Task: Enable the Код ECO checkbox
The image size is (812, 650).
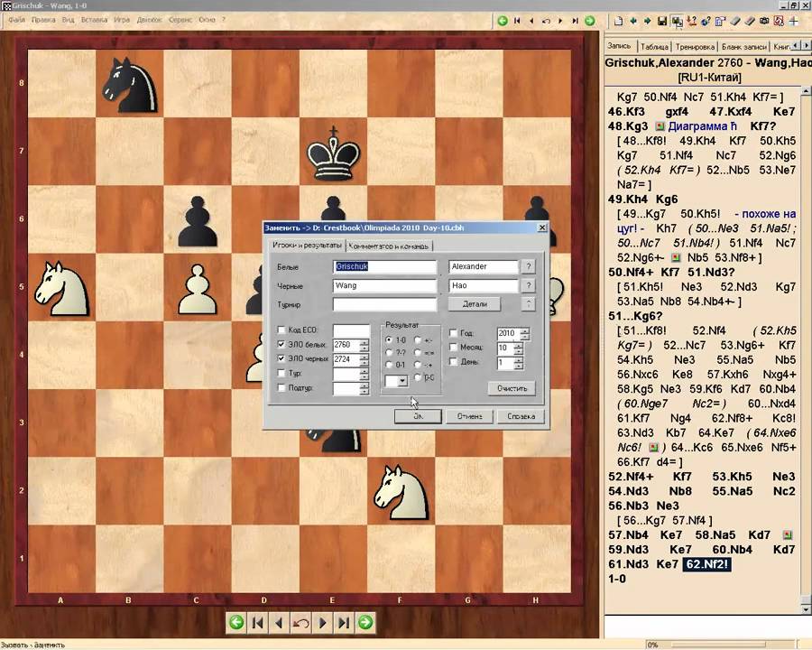Action: pos(282,331)
